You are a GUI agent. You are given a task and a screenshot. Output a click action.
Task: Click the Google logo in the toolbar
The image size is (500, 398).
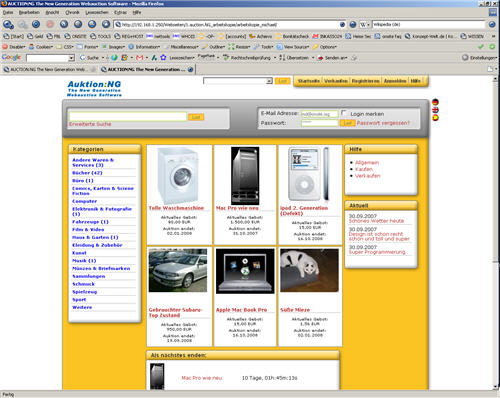tap(11, 57)
